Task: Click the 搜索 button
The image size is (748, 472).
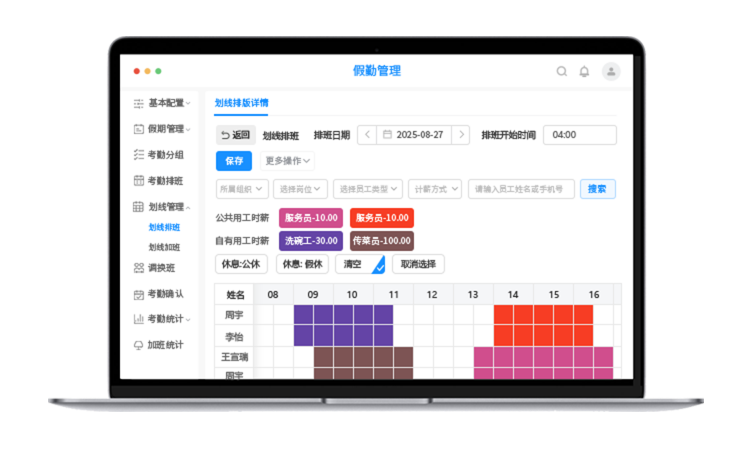Action: tap(597, 188)
